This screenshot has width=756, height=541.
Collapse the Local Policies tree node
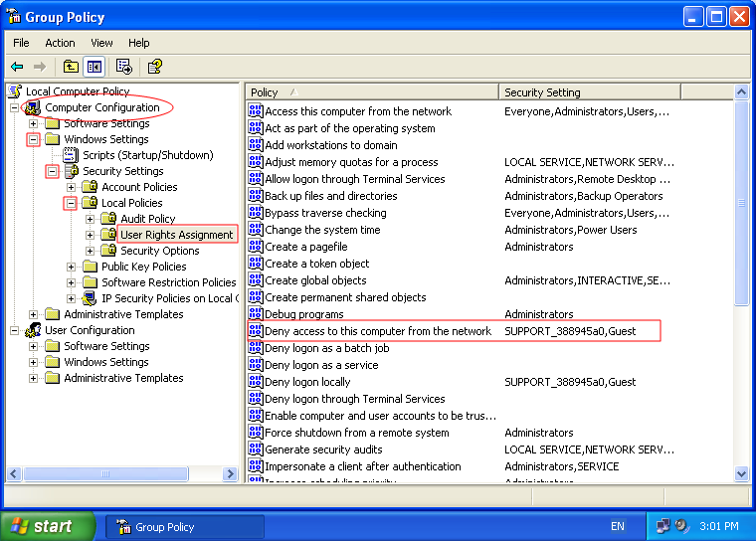71,203
